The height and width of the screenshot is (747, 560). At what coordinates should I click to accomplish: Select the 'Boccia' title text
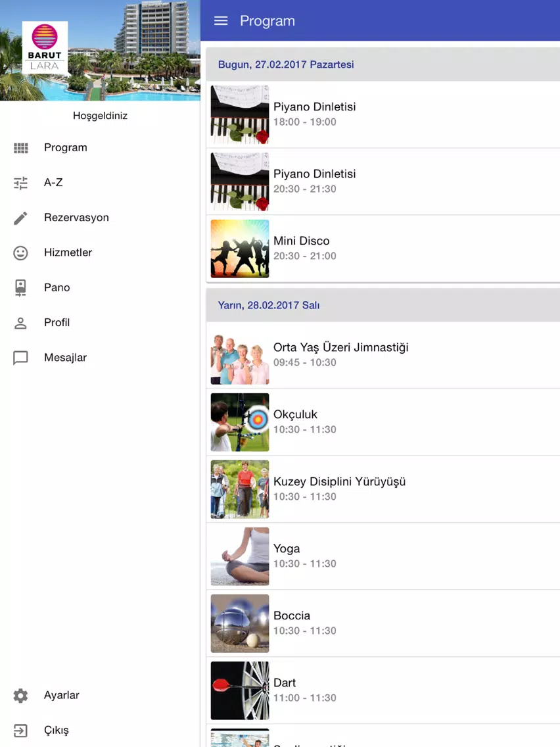[292, 616]
